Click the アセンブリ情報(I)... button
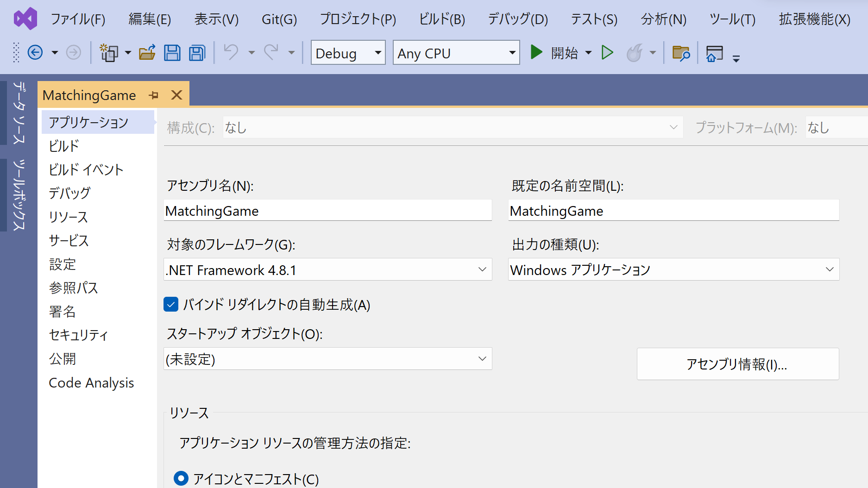Image resolution: width=868 pixels, height=488 pixels. click(738, 364)
